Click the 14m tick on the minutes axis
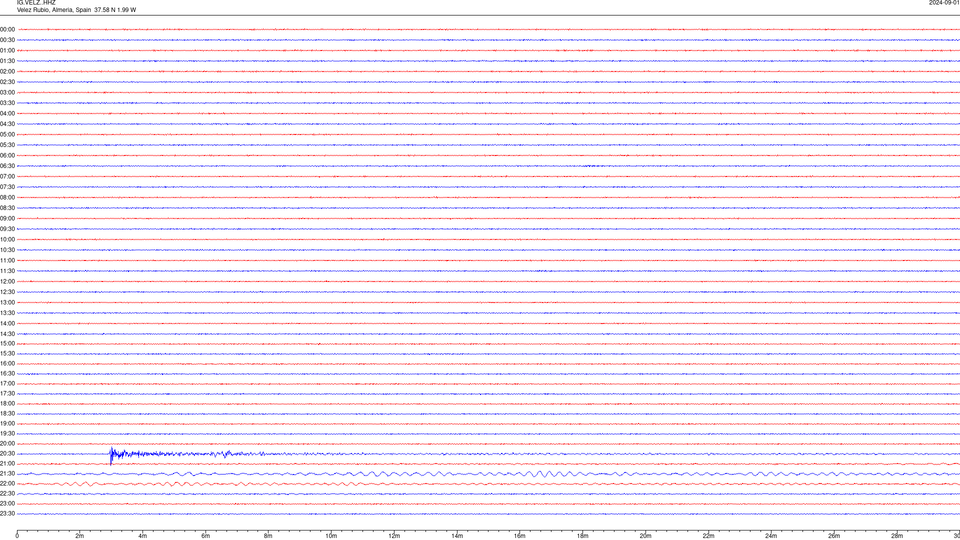The width and height of the screenshot is (960, 540). (457, 536)
